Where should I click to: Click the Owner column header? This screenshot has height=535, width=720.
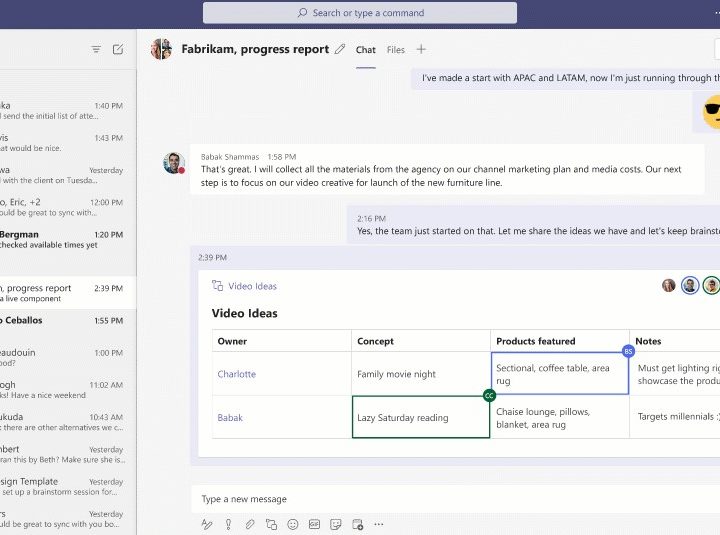click(281, 341)
